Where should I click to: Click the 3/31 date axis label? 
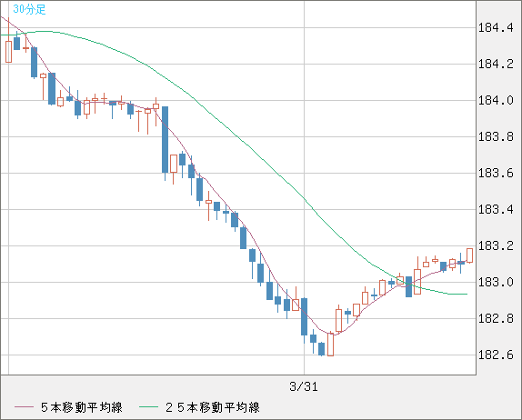pyautogui.click(x=304, y=386)
